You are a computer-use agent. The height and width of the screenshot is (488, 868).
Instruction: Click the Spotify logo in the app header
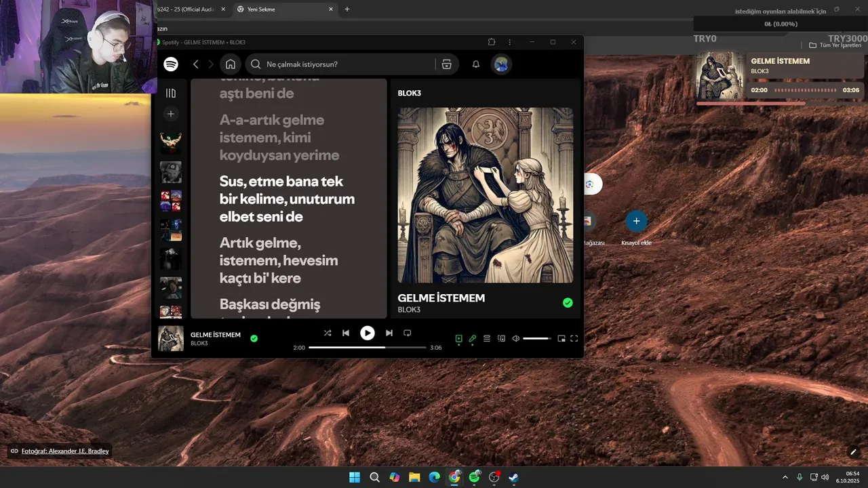click(171, 64)
